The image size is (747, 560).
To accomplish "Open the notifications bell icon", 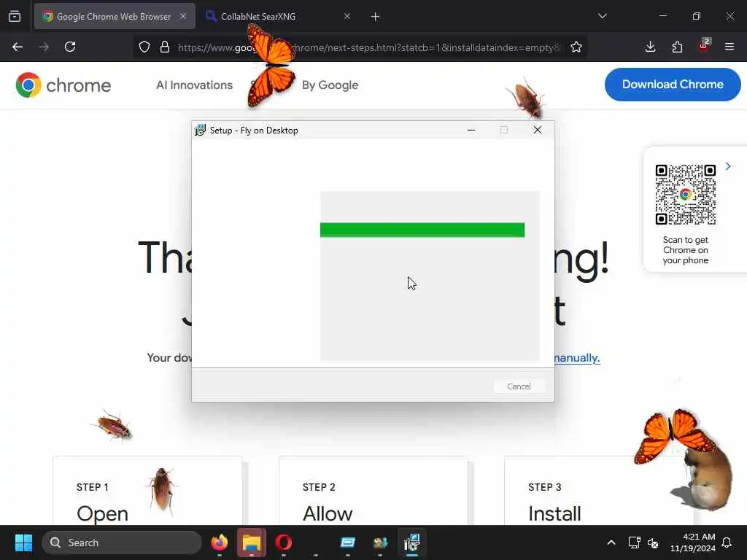I will click(x=727, y=542).
